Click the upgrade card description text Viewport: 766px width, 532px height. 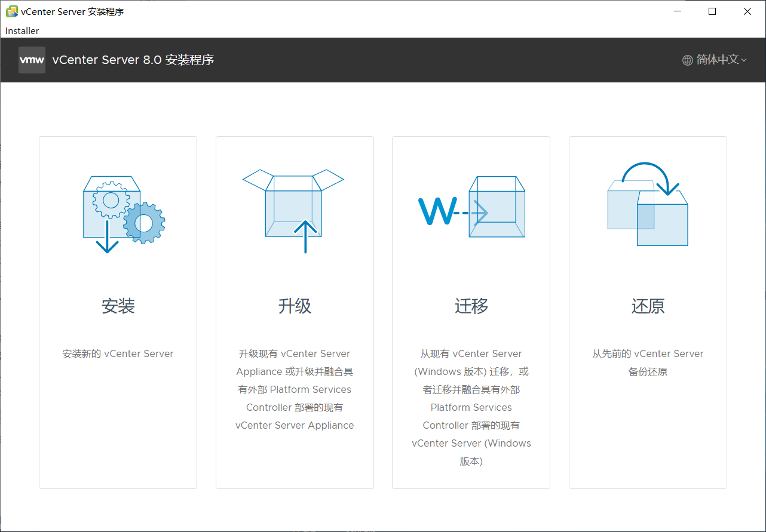point(294,389)
